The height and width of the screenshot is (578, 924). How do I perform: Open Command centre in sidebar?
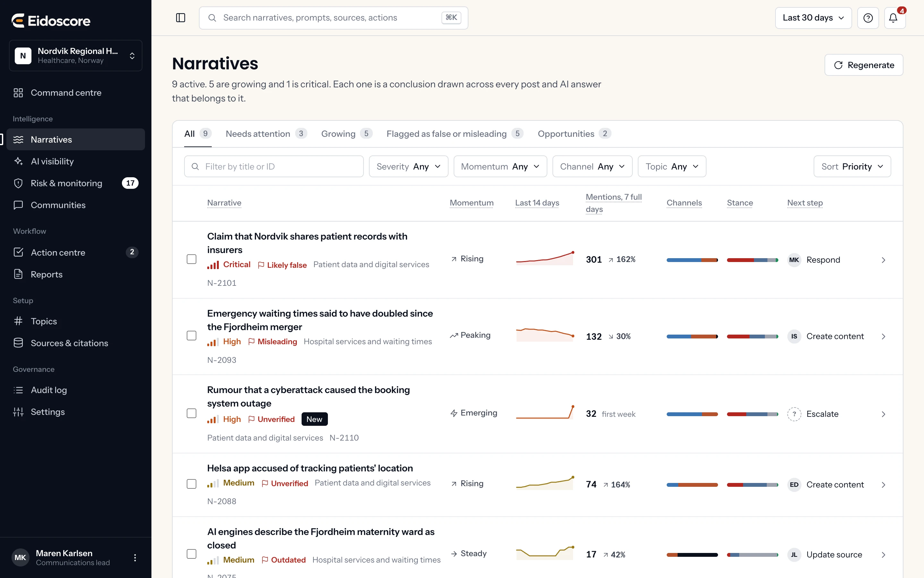point(76,92)
